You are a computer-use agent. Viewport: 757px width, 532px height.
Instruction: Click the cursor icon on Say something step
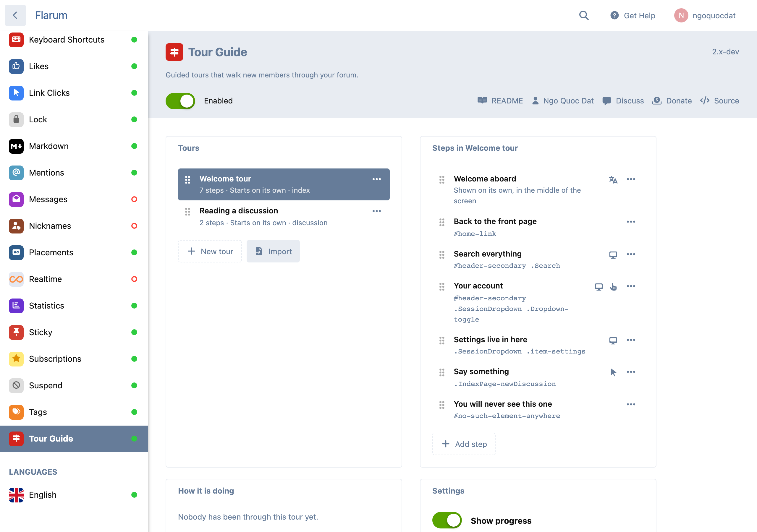[613, 372]
